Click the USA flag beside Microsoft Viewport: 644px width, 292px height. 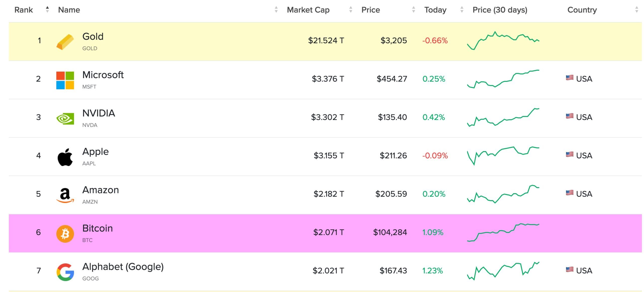point(570,78)
